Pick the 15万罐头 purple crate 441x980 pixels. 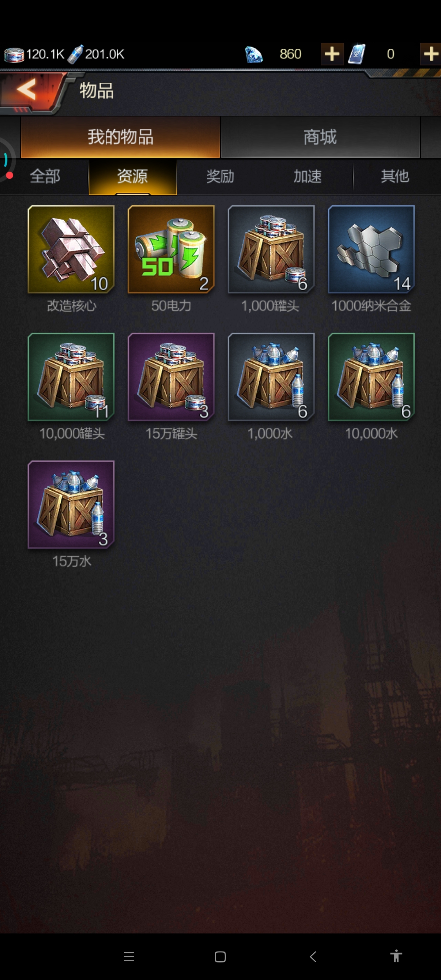[171, 377]
